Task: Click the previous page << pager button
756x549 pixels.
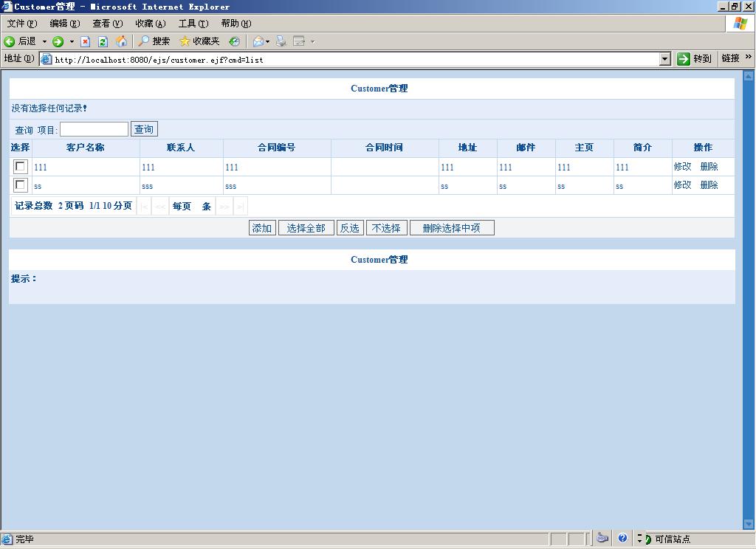Action: 160,207
